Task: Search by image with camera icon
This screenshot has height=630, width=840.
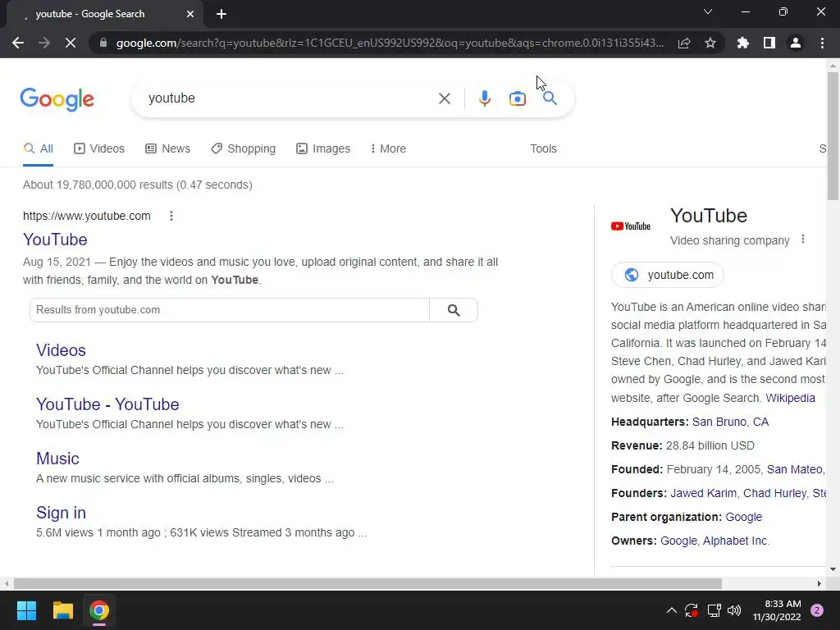Action: (x=517, y=98)
